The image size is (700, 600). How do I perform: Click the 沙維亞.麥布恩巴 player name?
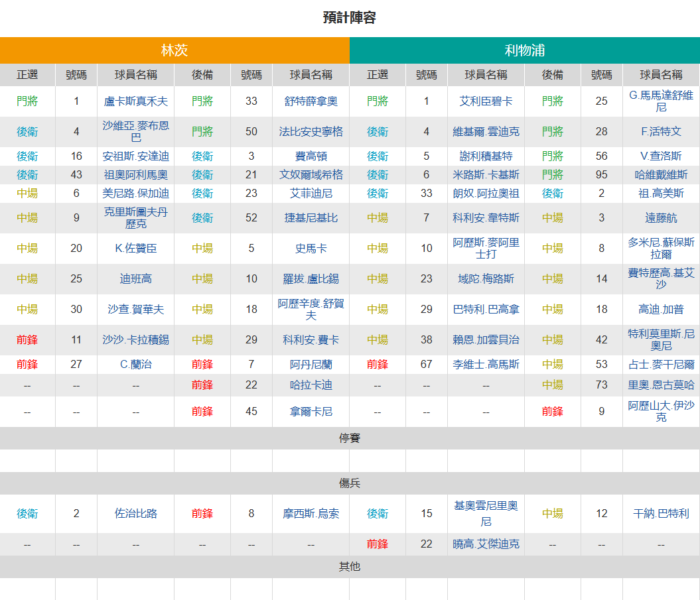[x=136, y=131]
